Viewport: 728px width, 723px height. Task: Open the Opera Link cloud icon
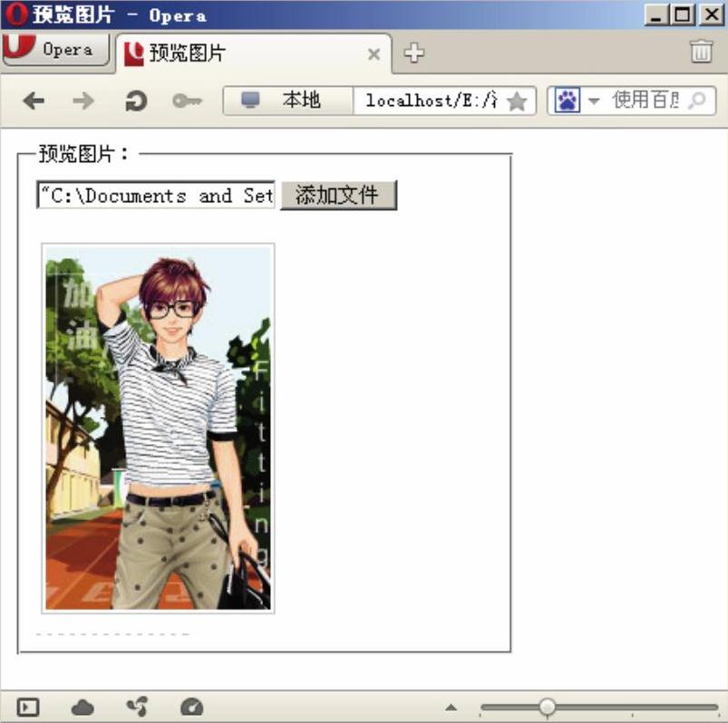tap(83, 708)
